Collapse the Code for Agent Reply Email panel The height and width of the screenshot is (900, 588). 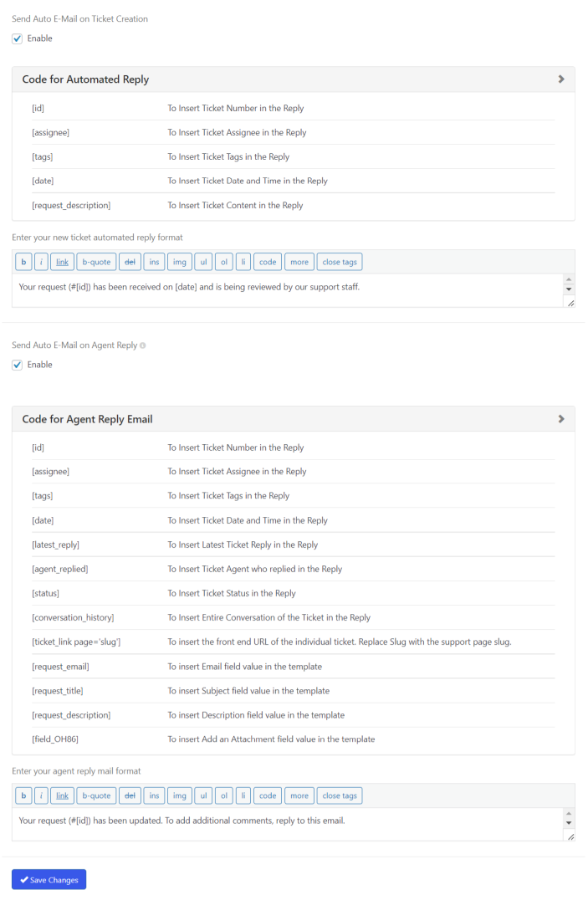click(561, 418)
